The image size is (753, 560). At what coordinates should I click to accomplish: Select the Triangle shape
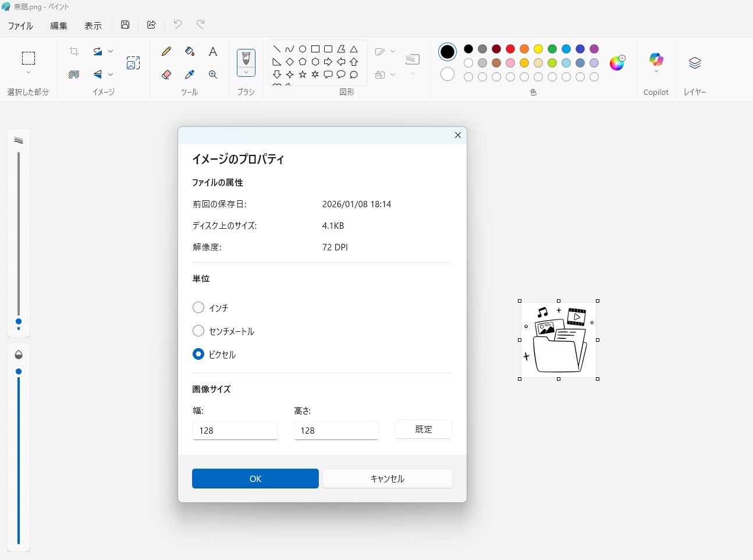pyautogui.click(x=354, y=49)
